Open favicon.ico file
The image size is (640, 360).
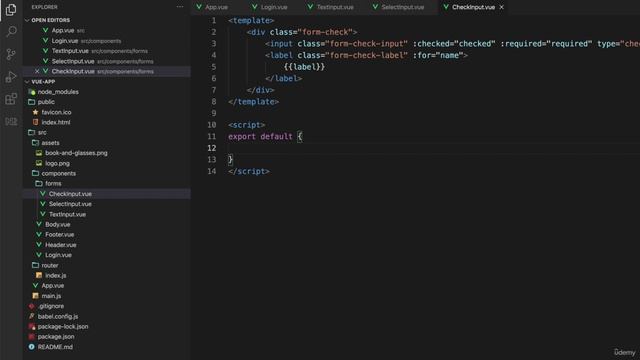point(56,112)
